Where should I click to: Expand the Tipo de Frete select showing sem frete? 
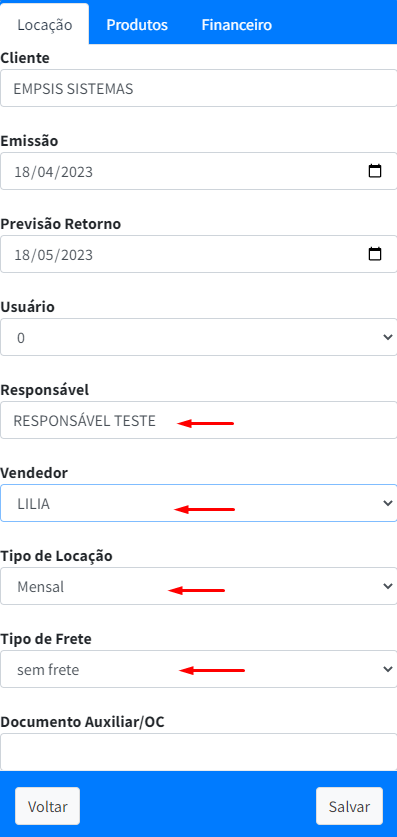pyautogui.click(x=198, y=669)
